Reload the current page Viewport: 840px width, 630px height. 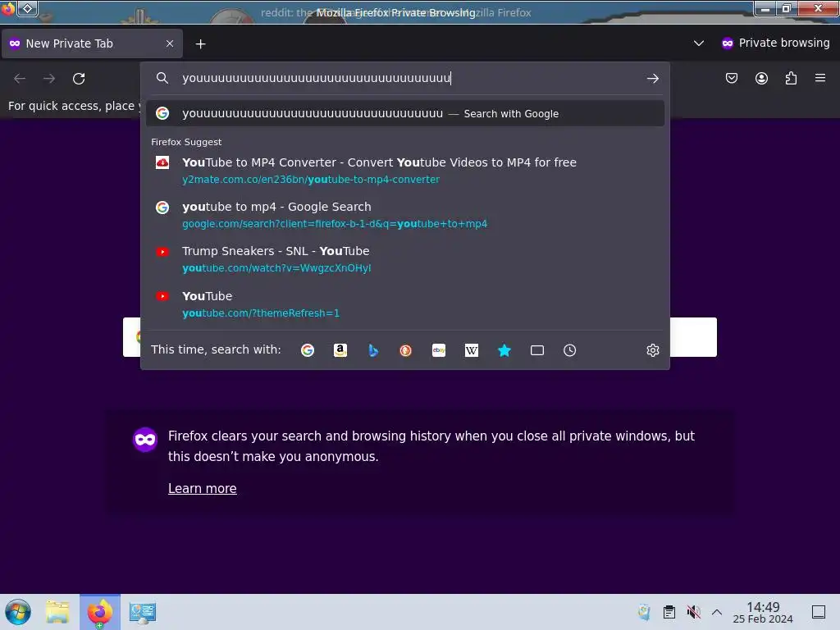tap(79, 79)
